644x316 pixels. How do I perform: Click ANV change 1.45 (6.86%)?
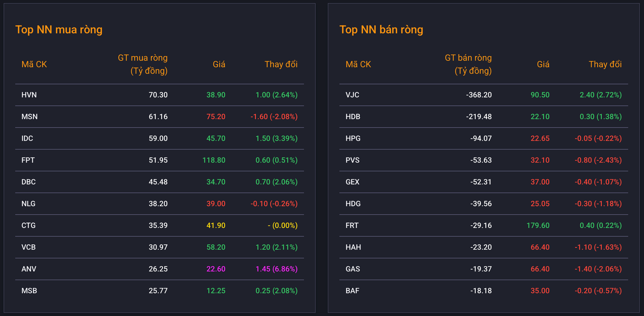coord(277,269)
